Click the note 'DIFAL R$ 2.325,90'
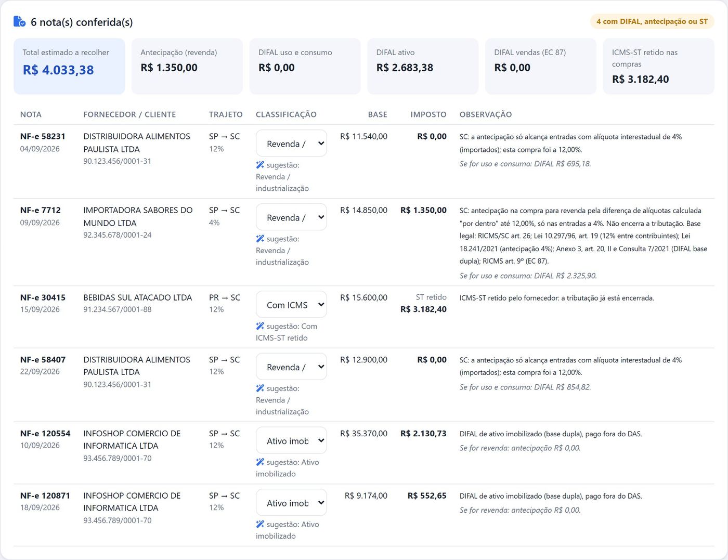The height and width of the screenshot is (560, 728). click(x=565, y=276)
